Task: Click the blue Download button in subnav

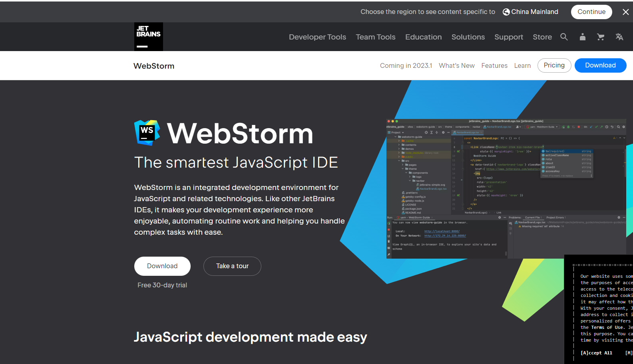Action: pos(600,65)
